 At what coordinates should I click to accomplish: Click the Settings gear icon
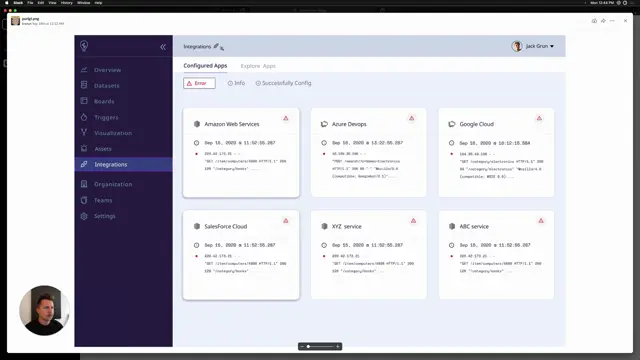pyautogui.click(x=84, y=216)
